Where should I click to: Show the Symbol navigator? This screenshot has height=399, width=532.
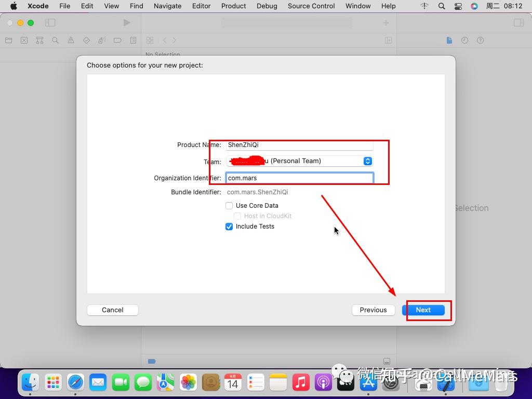point(39,41)
